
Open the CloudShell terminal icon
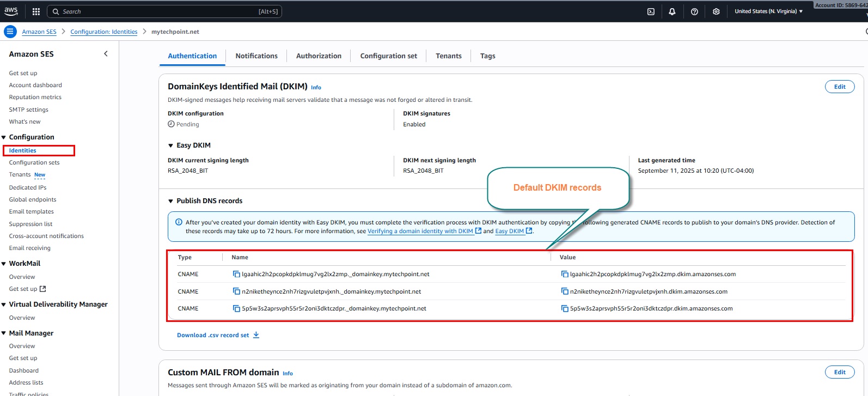click(651, 11)
